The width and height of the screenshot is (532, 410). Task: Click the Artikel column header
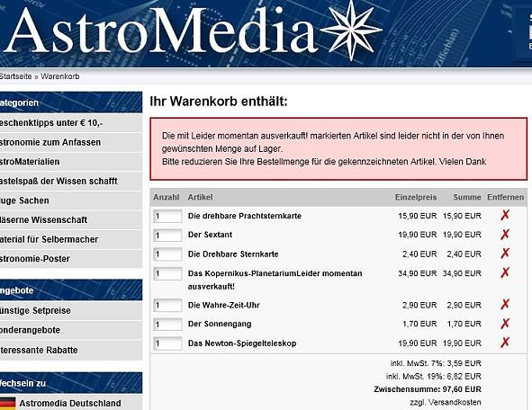[200, 197]
